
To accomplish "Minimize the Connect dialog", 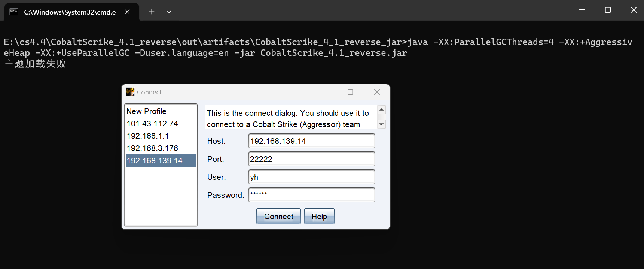I will point(324,92).
